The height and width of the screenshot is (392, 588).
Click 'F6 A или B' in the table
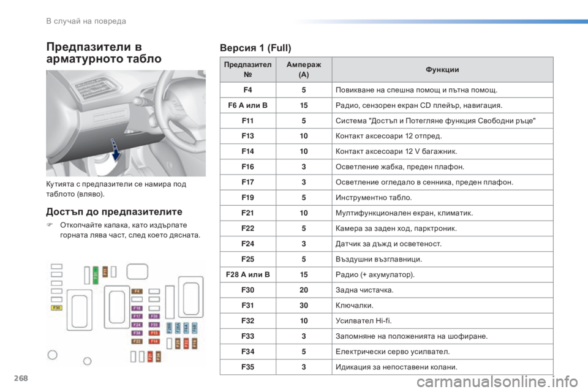[x=248, y=105]
